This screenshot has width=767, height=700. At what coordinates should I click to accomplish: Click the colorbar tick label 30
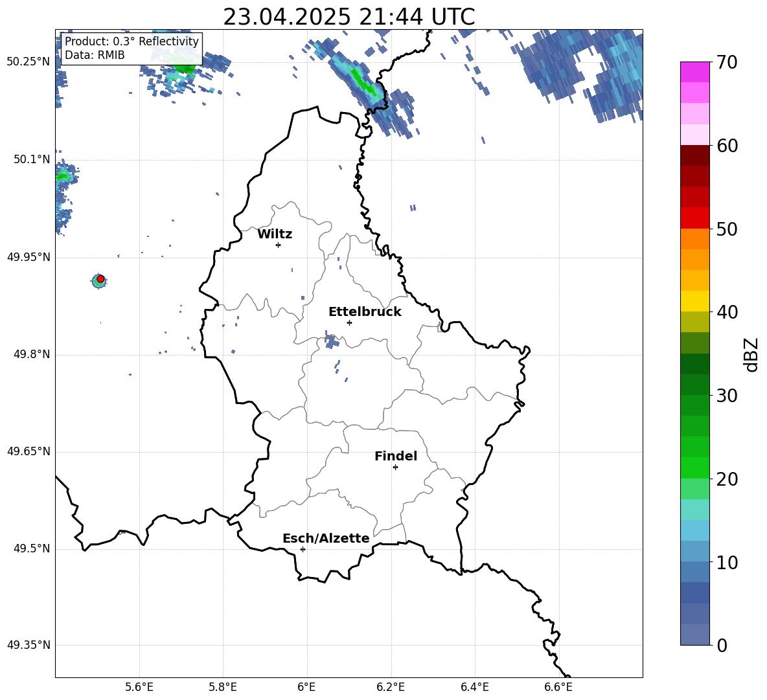click(727, 396)
